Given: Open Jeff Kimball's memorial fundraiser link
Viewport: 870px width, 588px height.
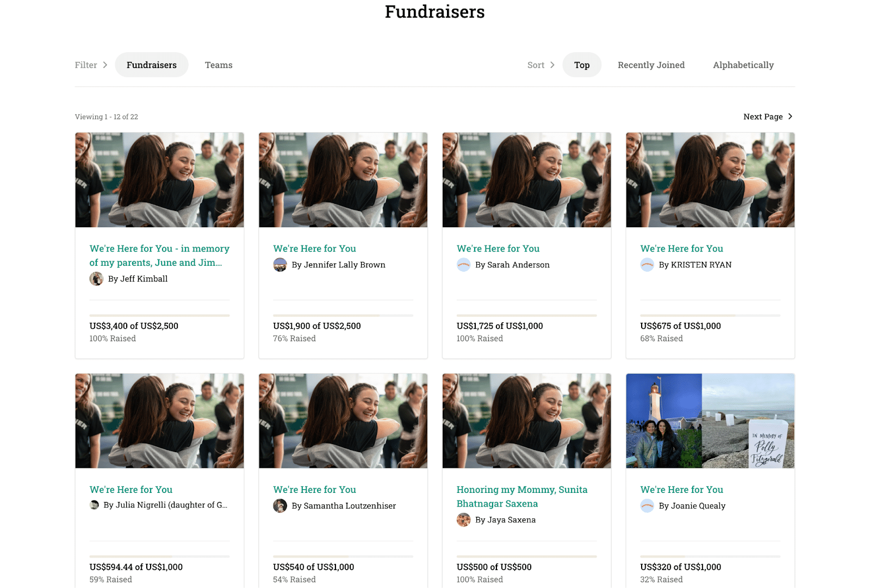Looking at the screenshot, I should (x=159, y=255).
